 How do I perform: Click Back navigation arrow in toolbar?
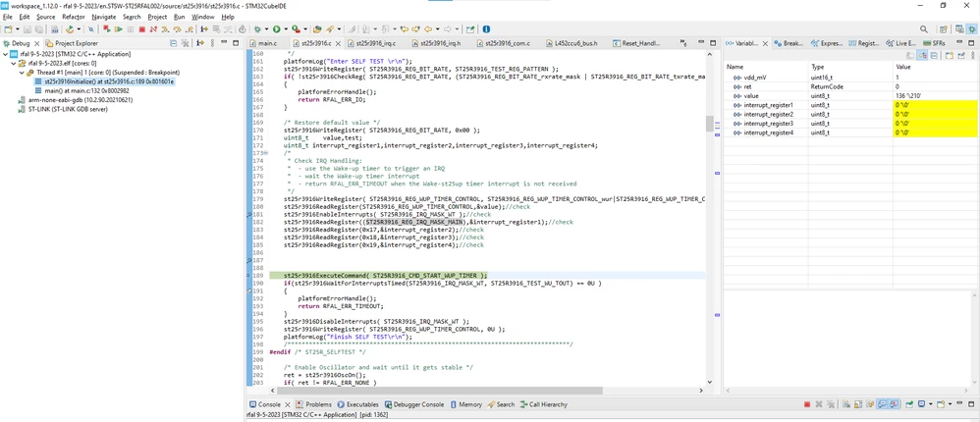point(428,28)
